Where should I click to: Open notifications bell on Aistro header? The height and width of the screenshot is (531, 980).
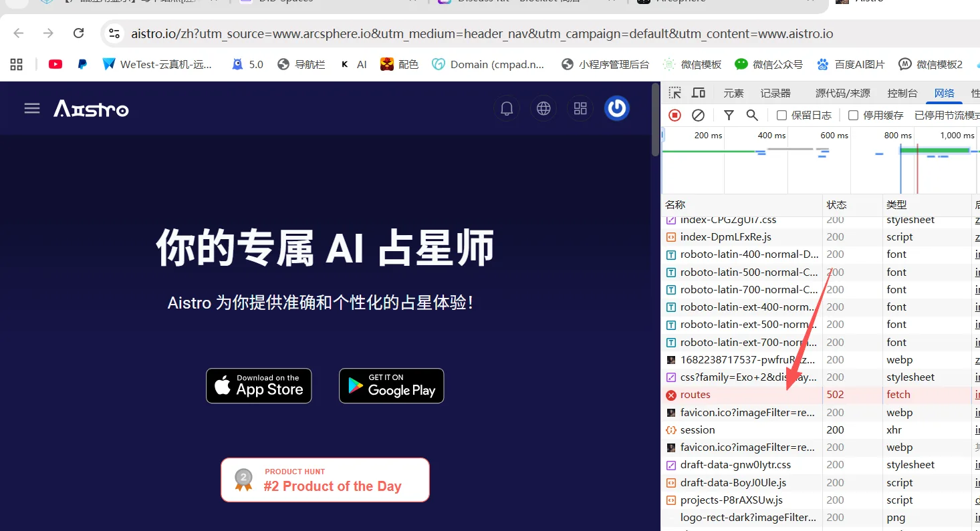(x=507, y=108)
